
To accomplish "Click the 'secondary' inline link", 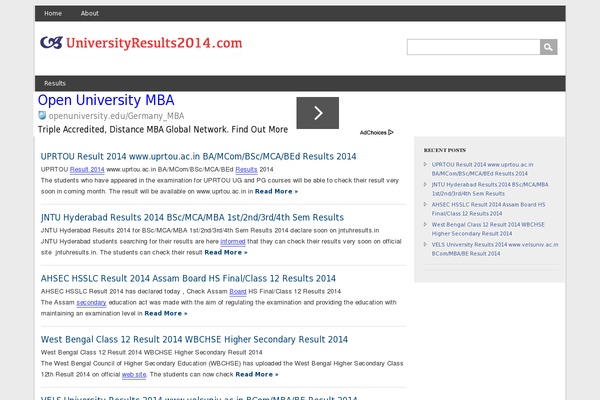I will [91, 303].
